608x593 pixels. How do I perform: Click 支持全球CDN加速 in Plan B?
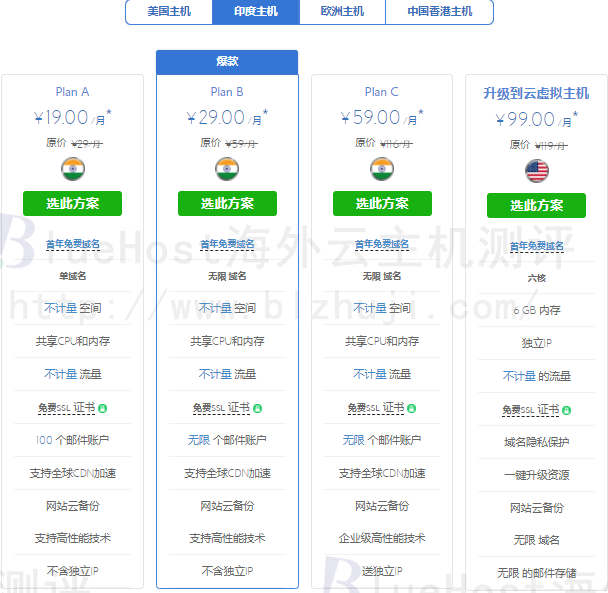click(227, 473)
